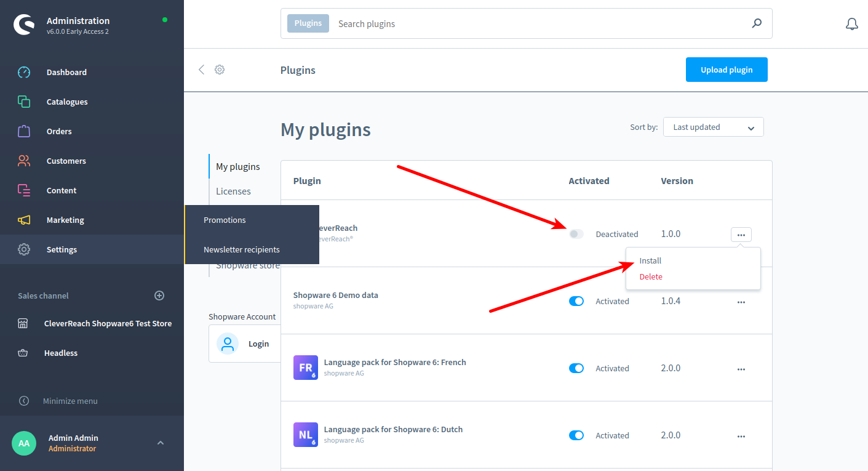Add a sales channel with plus icon
The image size is (868, 471).
(159, 296)
